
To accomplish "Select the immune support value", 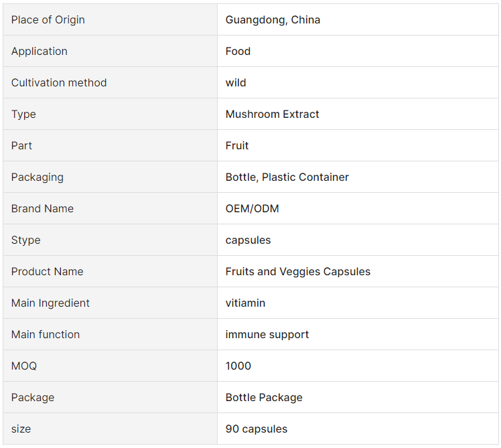I will click(x=267, y=335).
